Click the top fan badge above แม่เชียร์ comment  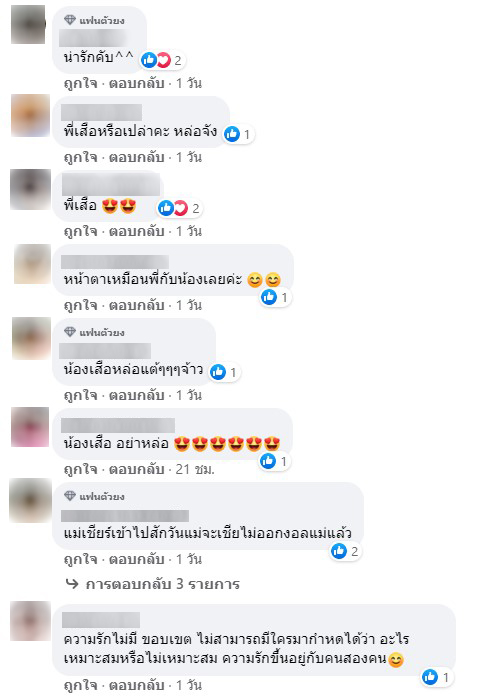pyautogui.click(x=94, y=496)
